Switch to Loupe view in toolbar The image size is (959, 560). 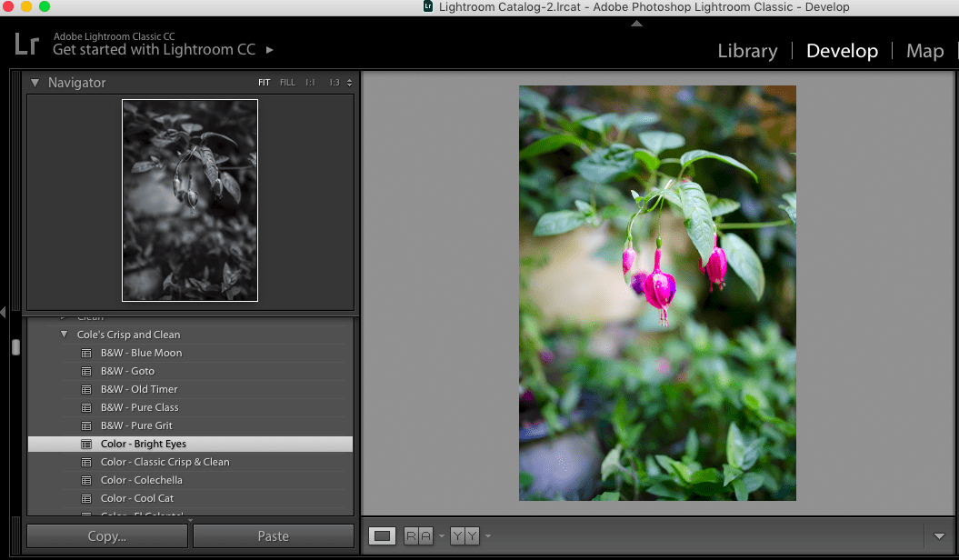pyautogui.click(x=383, y=536)
